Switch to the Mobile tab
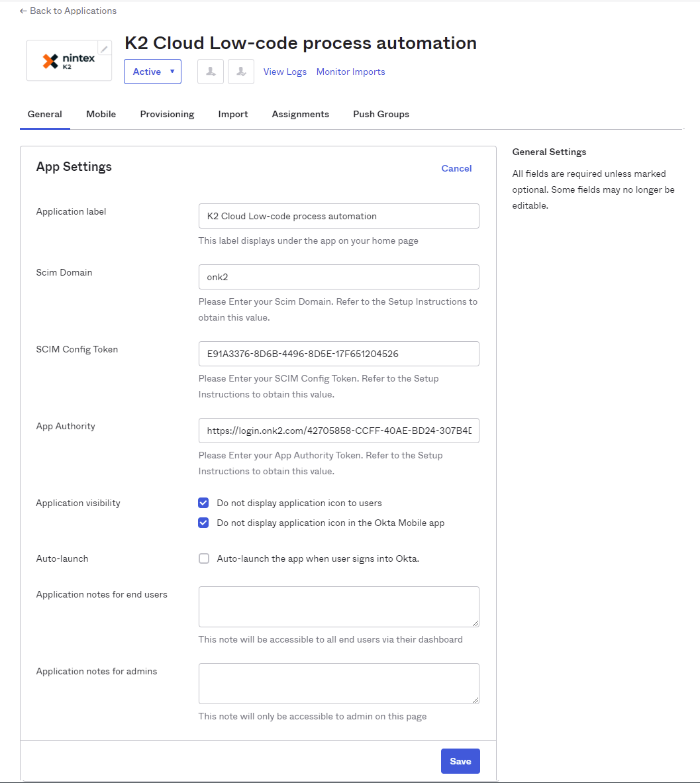Viewport: 700px width, 783px height. (x=101, y=114)
